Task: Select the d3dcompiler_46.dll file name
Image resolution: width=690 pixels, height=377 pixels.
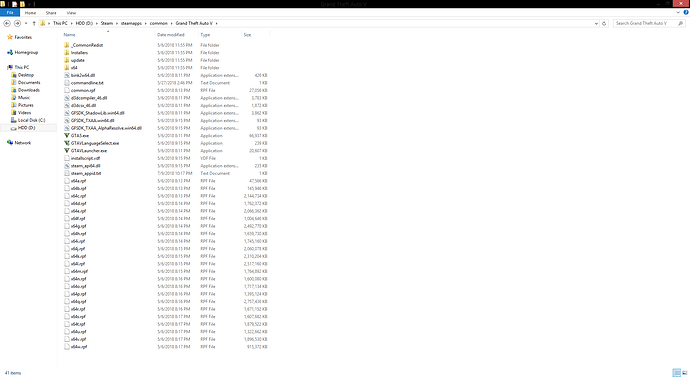Action: point(89,98)
